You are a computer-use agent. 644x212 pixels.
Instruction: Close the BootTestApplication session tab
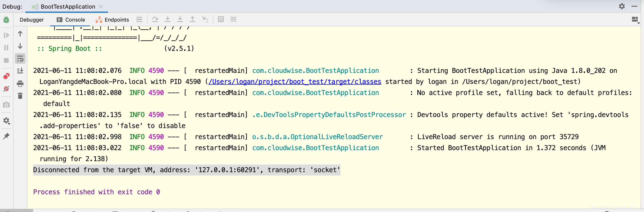pyautogui.click(x=101, y=7)
